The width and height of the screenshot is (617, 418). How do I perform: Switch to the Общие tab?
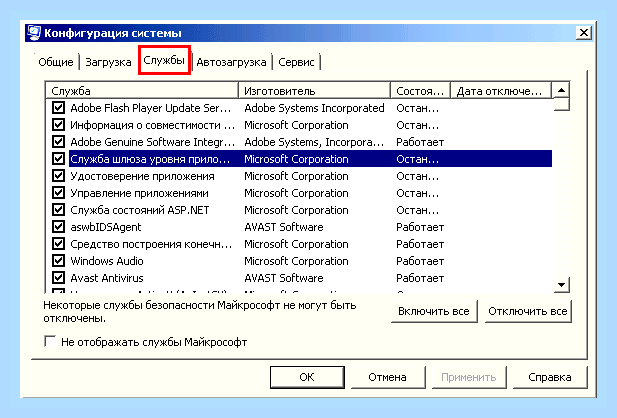56,62
